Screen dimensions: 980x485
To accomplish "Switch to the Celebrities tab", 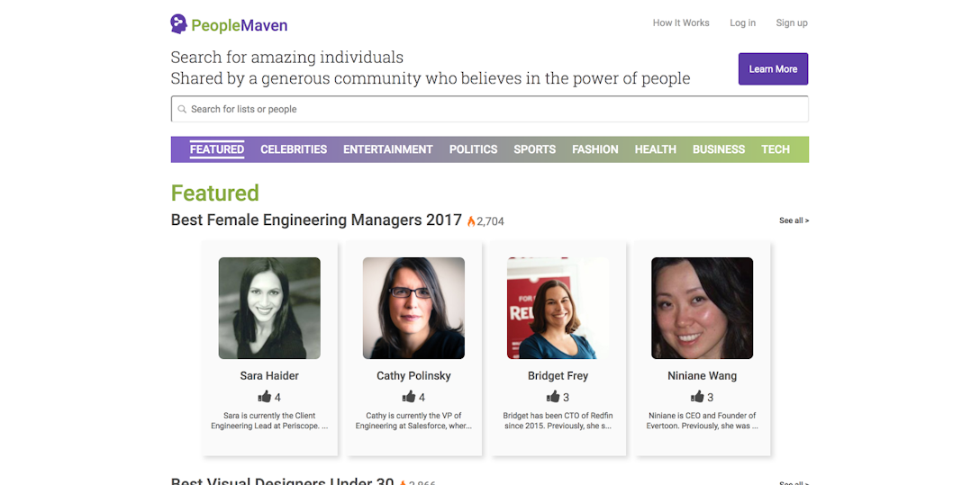I will tap(294, 149).
